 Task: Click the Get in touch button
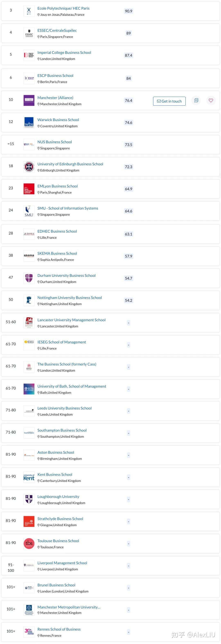[169, 101]
